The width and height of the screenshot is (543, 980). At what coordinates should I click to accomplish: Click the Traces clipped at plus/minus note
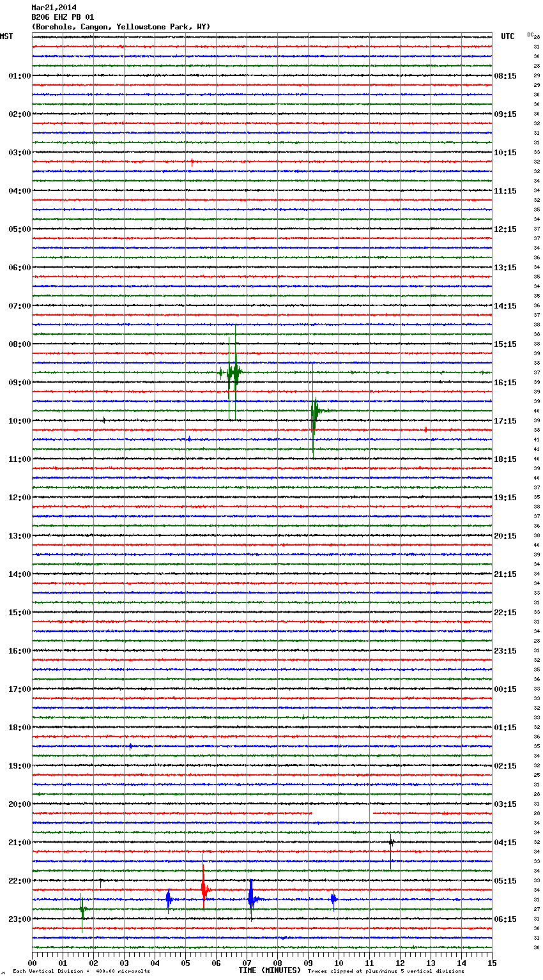386,971
